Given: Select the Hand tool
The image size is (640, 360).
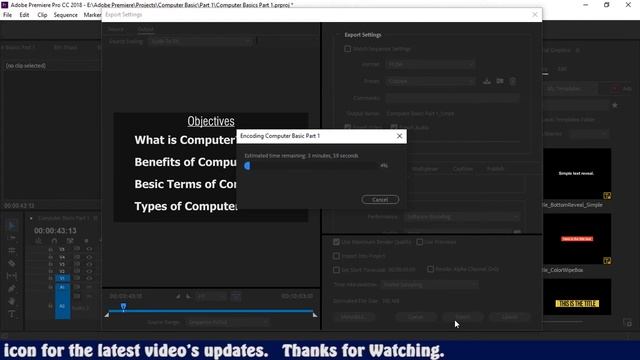Looking at the screenshot, I should click(12, 301).
